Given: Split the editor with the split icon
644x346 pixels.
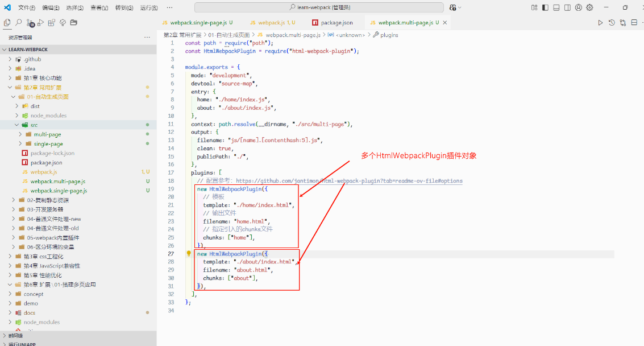Looking at the screenshot, I should click(634, 23).
